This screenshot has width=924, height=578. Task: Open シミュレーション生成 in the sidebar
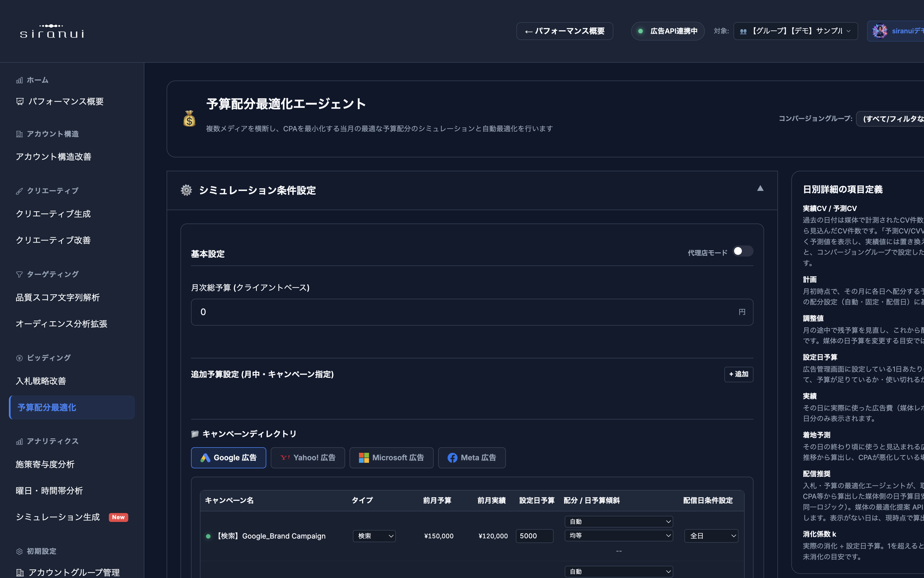click(72, 517)
